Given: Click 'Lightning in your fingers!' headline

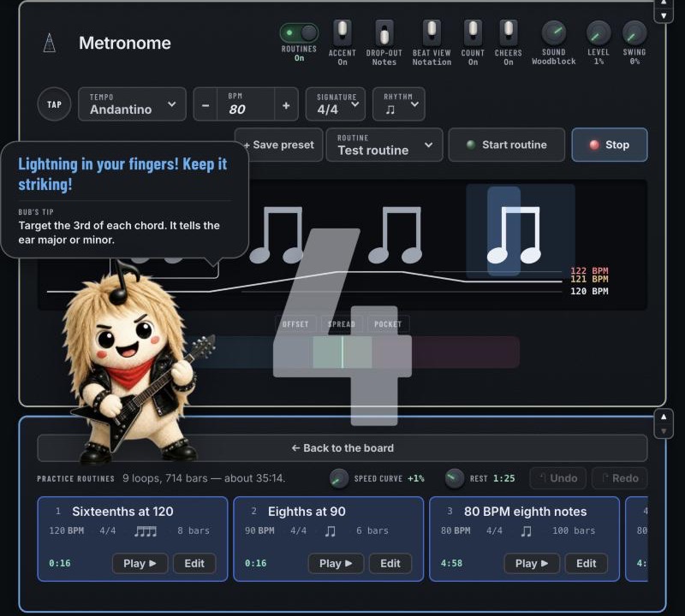Looking at the screenshot, I should 122,174.
